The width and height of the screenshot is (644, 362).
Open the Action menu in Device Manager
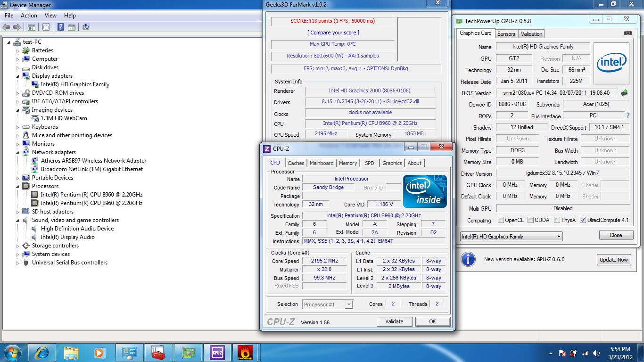29,16
